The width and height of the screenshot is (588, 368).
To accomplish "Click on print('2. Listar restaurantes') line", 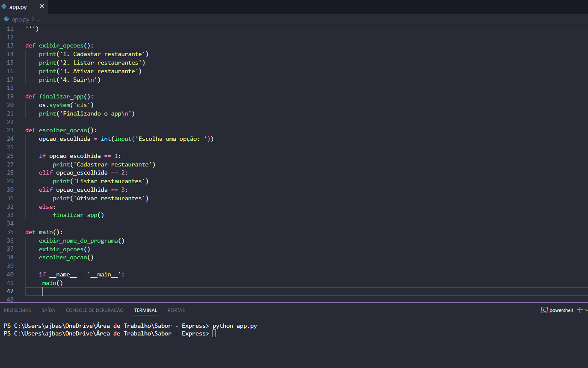I will tap(92, 62).
